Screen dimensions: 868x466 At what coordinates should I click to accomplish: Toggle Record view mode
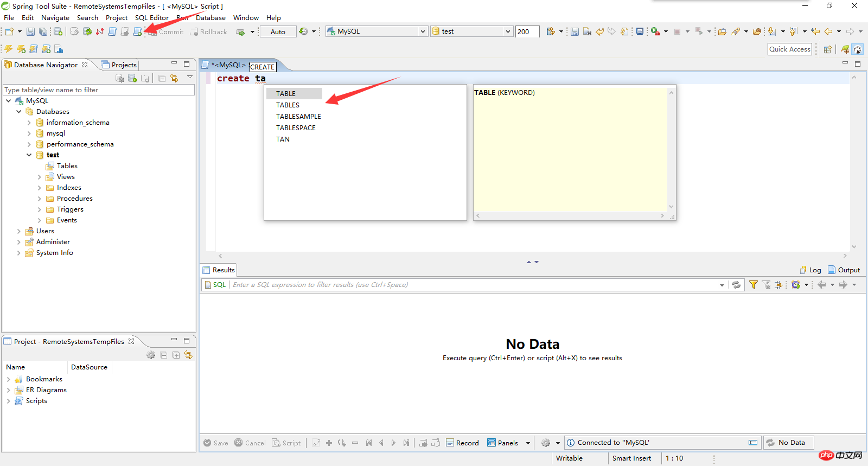pyautogui.click(x=462, y=443)
